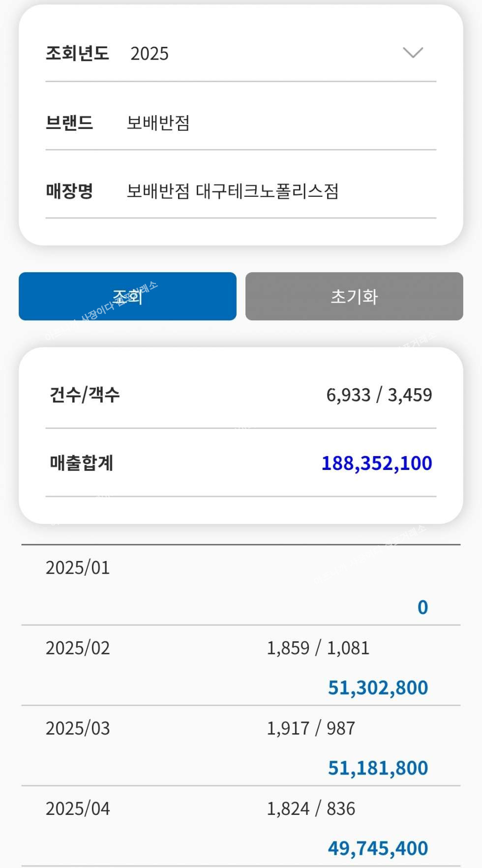Tap the 브랜드 field showing 보배반점

point(158,123)
